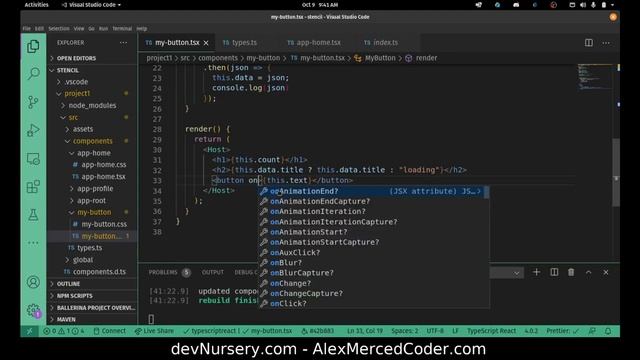Open the Testing flask icon
Screen dimensions: 640x360
[x=33, y=215]
